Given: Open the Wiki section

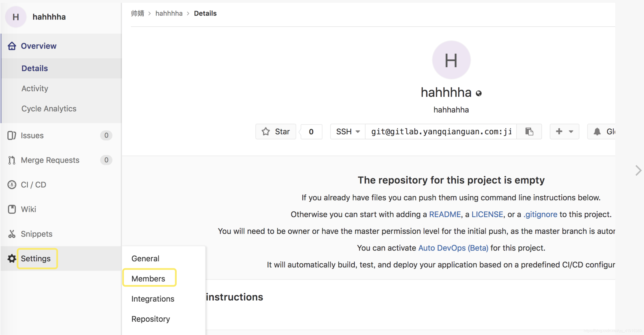Looking at the screenshot, I should click(x=28, y=209).
